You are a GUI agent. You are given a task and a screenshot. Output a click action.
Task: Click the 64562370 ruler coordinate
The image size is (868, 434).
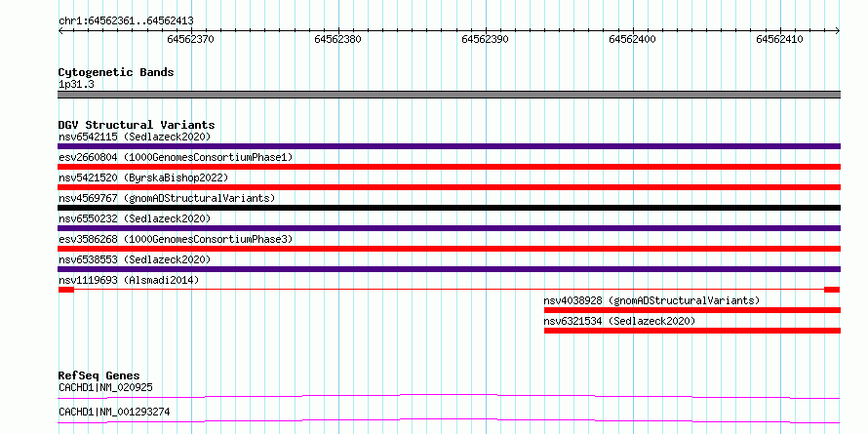pyautogui.click(x=190, y=40)
